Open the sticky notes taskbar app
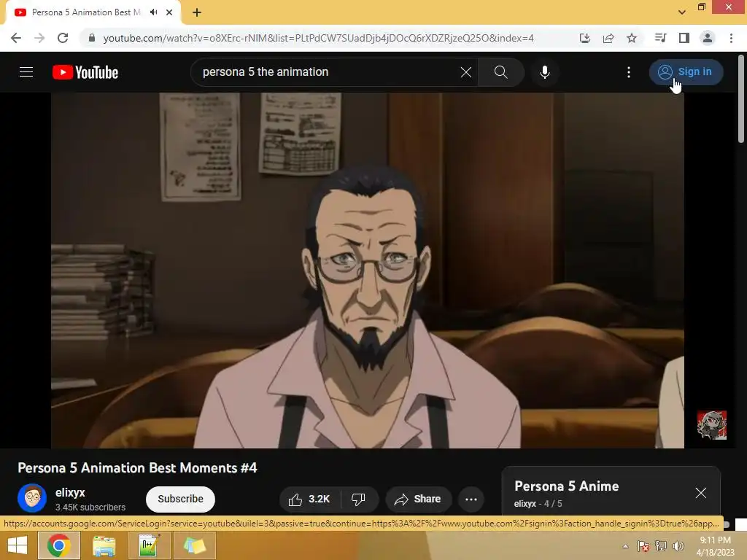This screenshot has height=560, width=747. coord(194,545)
